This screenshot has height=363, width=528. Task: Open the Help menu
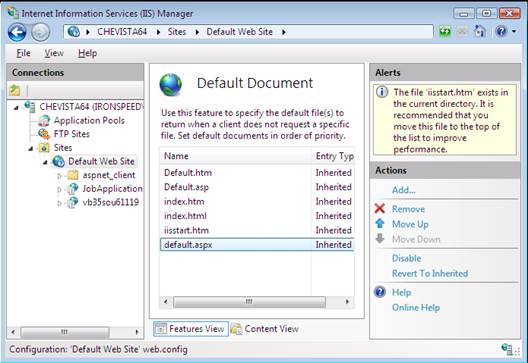(88, 53)
